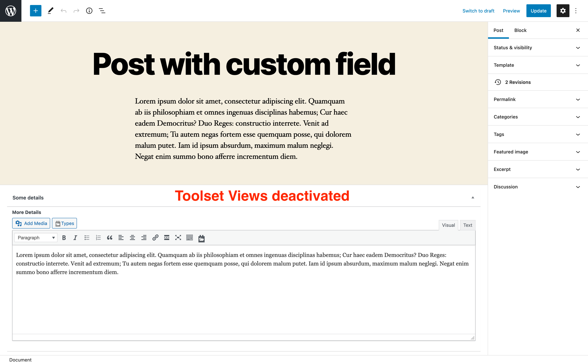Click the editor resize handle corner
The height and width of the screenshot is (364, 588).
tap(473, 338)
